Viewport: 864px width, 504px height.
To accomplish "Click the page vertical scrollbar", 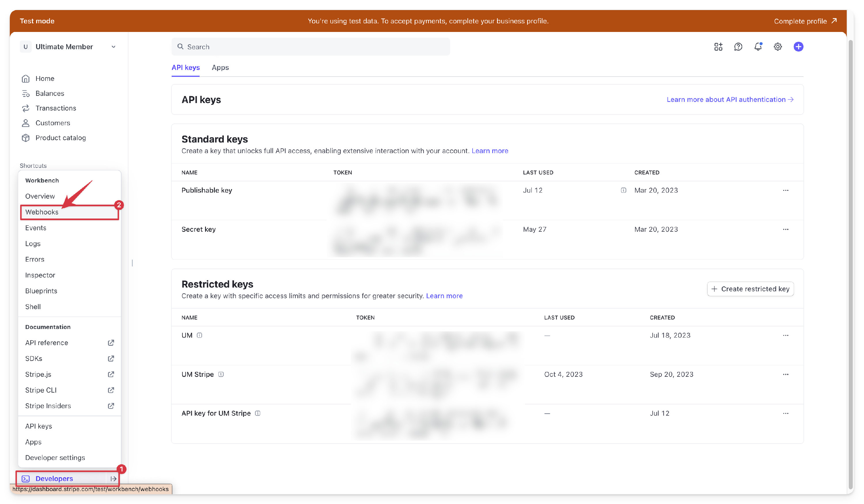I will 850,264.
